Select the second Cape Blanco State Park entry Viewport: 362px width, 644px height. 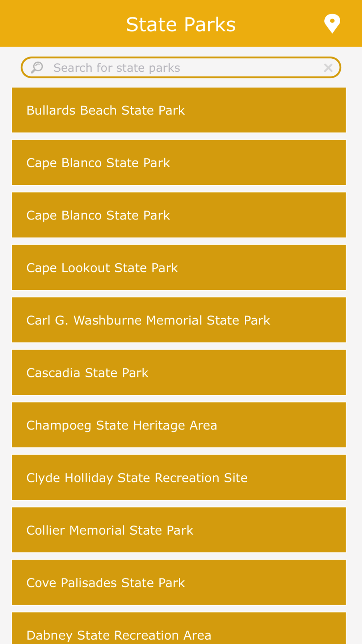(x=179, y=215)
